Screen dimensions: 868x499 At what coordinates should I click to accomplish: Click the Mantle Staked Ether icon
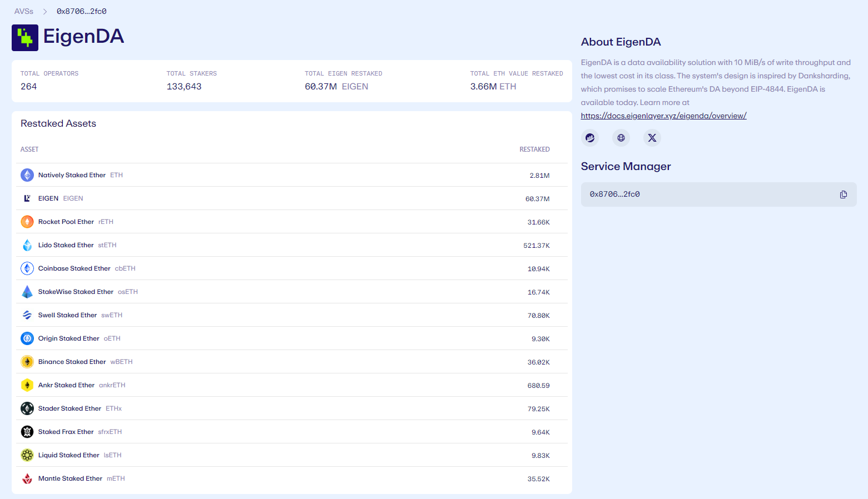click(x=27, y=478)
